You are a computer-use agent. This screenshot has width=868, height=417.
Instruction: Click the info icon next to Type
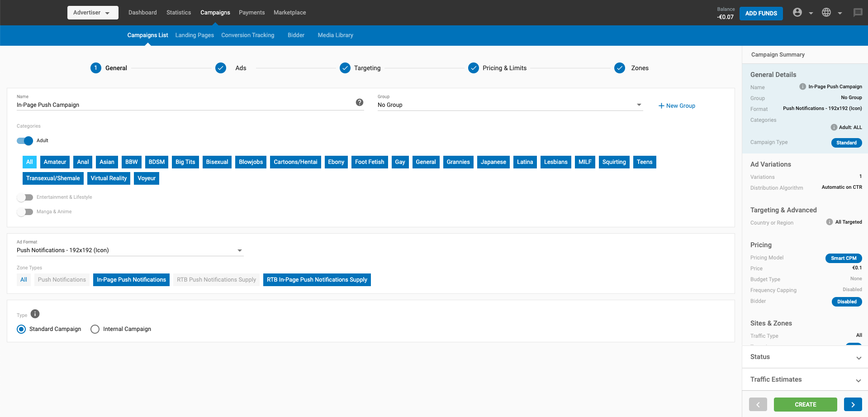point(35,314)
